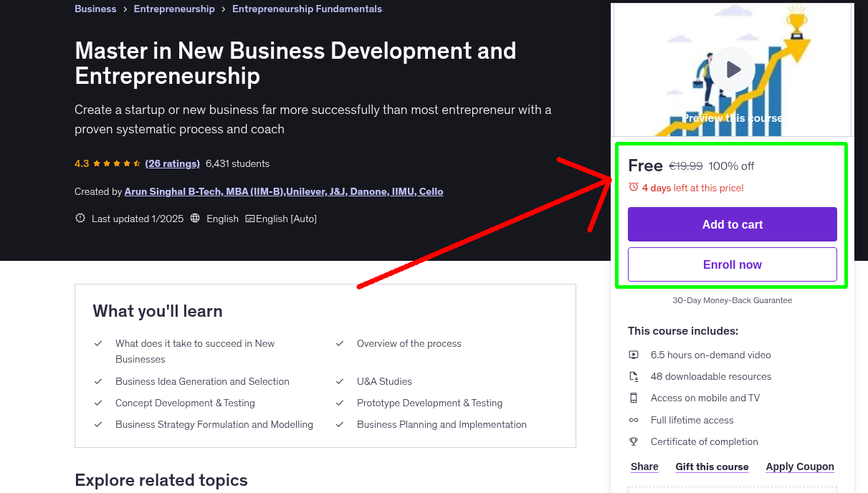Click the globe icon next to English
868x493 pixels.
[195, 218]
